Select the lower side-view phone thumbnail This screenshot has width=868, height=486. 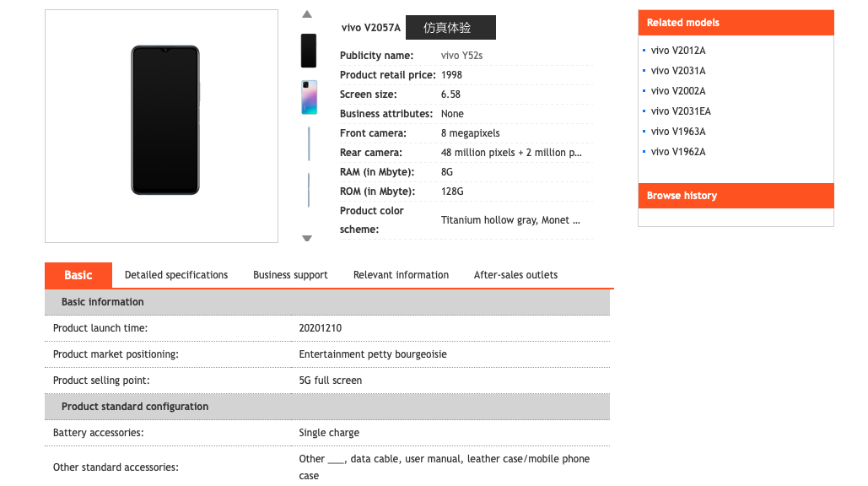(x=309, y=191)
